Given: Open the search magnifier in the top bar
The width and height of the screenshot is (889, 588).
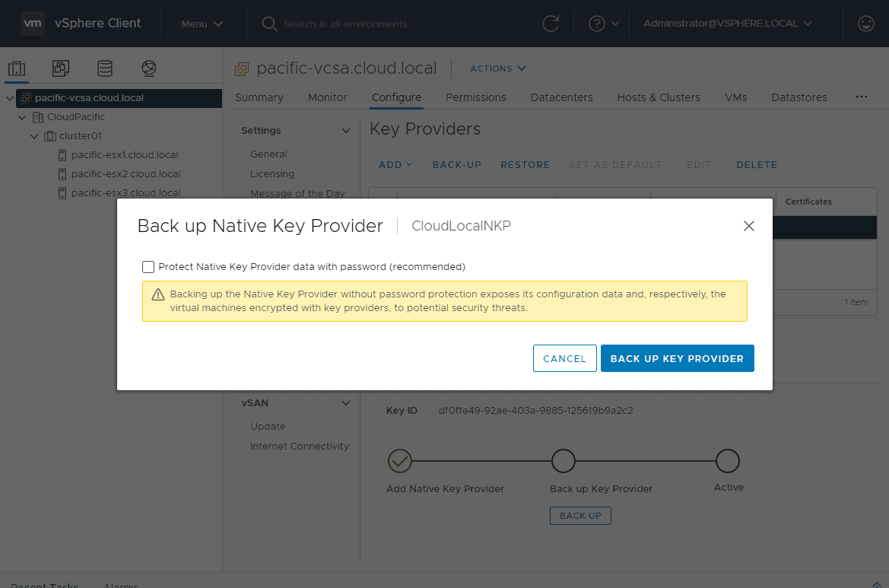Looking at the screenshot, I should coord(268,24).
